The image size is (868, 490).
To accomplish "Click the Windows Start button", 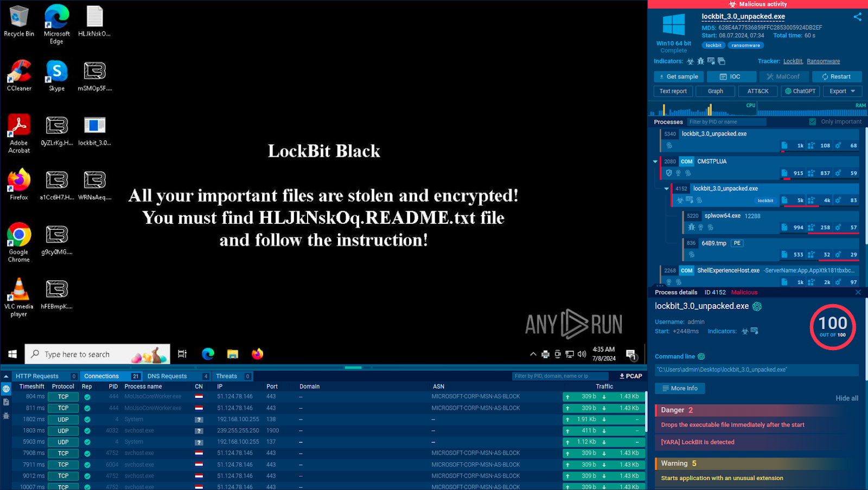I will (x=12, y=354).
